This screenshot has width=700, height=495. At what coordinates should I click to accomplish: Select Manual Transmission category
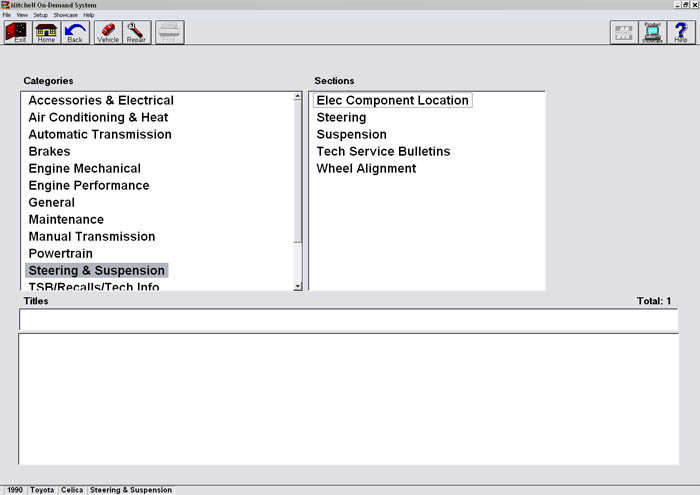(92, 236)
